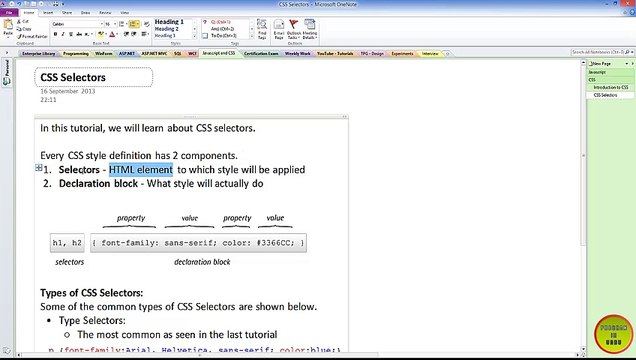Toggle italic formatting
Screen dimensions: 636x360
(x=63, y=34)
